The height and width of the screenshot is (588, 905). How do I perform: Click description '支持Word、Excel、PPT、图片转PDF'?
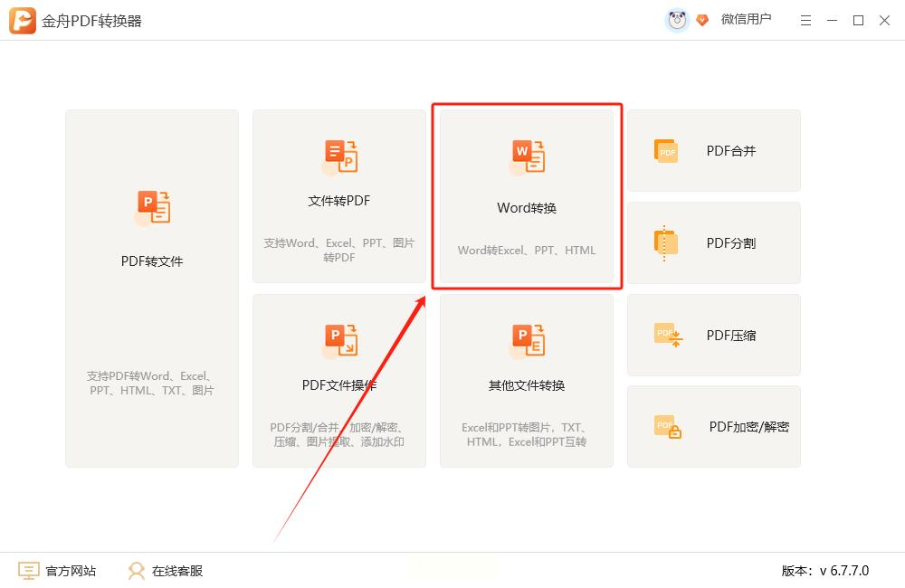tap(339, 250)
